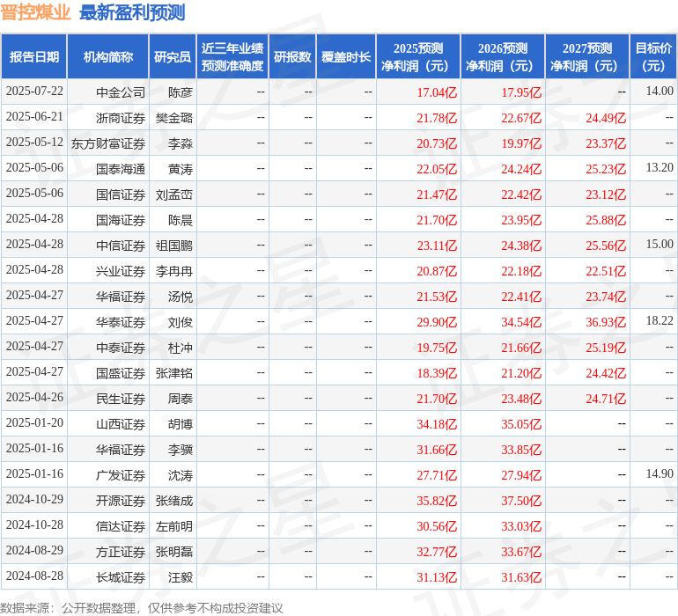
Task: Select institution 中信证券
Action: (121, 246)
